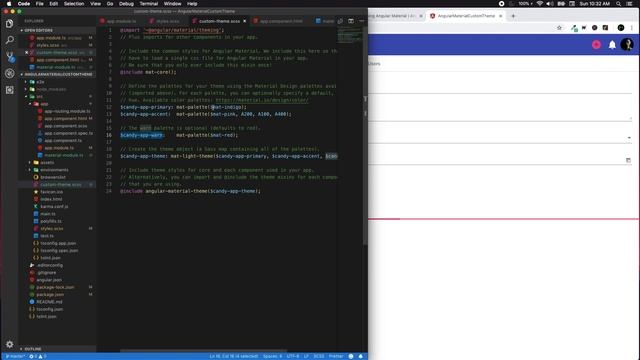
Task: Open app-routing.module.ts in the file tree
Action: pyautogui.click(x=67, y=111)
